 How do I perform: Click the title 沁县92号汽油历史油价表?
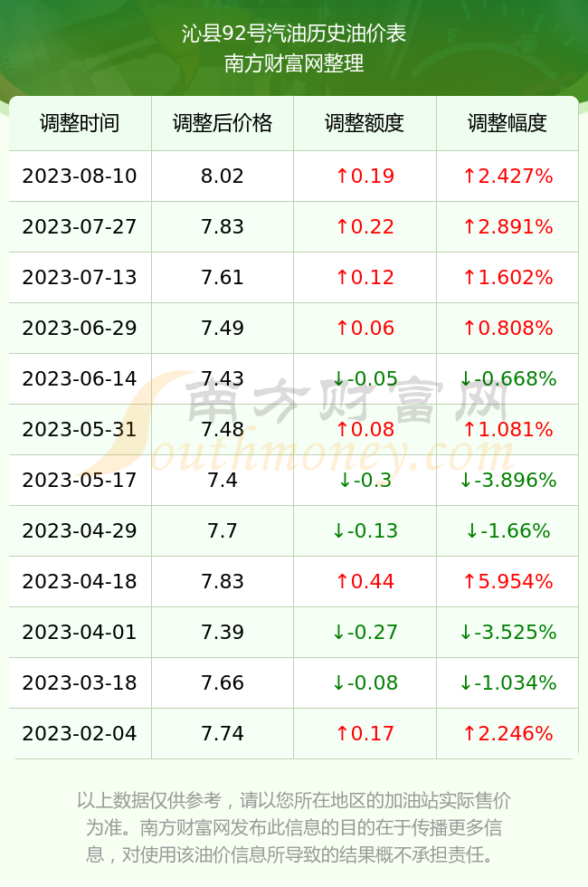coord(293,33)
